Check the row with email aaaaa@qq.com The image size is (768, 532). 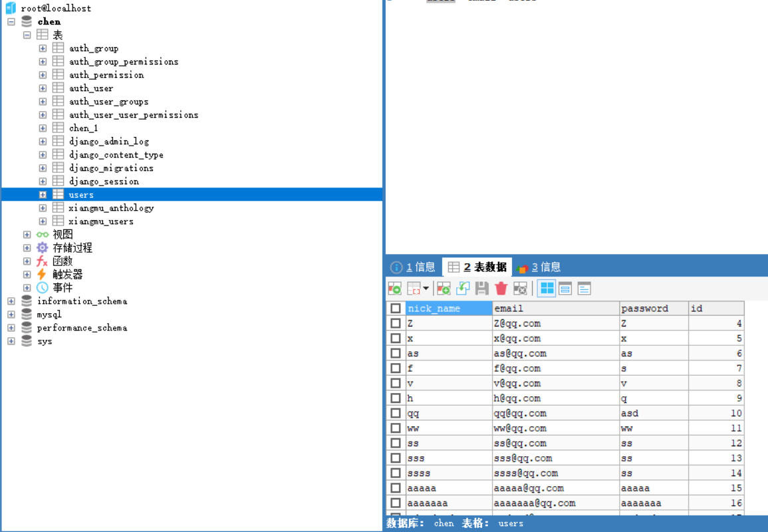pos(396,488)
